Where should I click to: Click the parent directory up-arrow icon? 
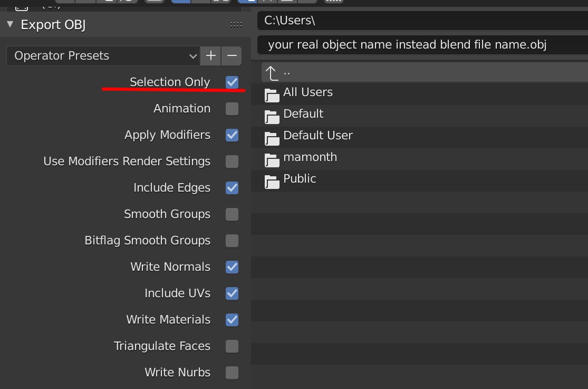click(x=272, y=73)
